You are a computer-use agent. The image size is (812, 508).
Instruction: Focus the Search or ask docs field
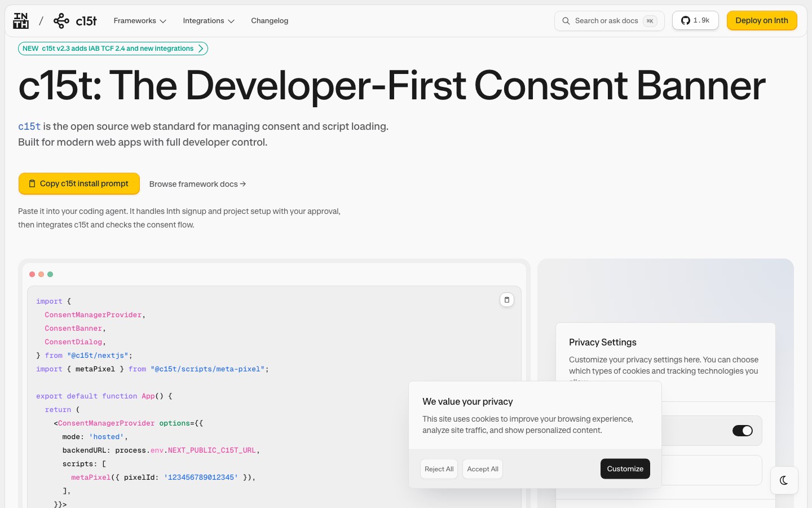click(610, 21)
